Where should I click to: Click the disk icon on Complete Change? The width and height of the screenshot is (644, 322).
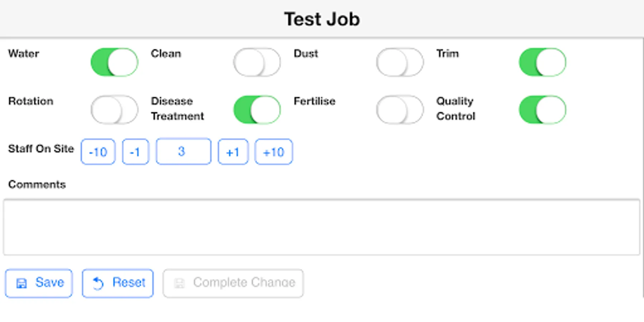[179, 283]
